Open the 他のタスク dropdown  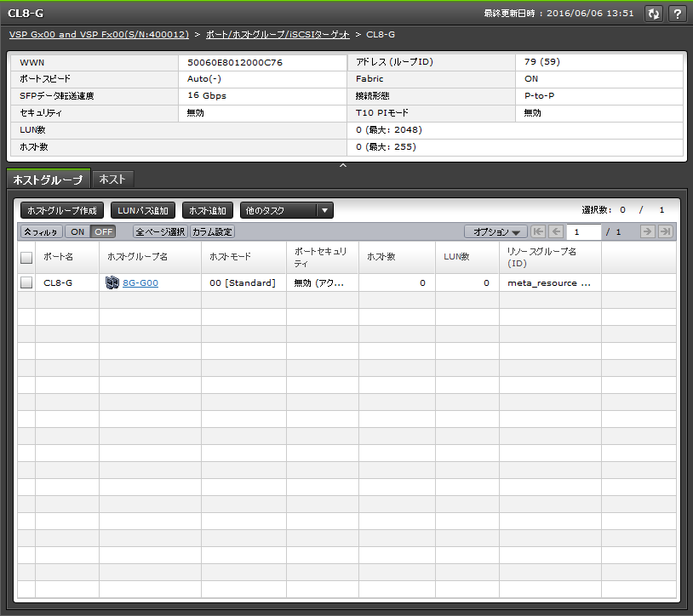point(286,210)
